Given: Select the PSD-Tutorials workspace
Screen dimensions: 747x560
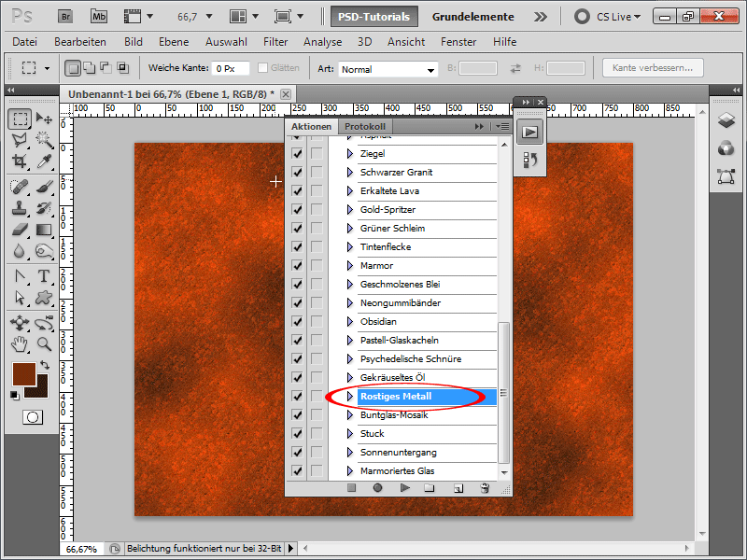Looking at the screenshot, I should (374, 17).
